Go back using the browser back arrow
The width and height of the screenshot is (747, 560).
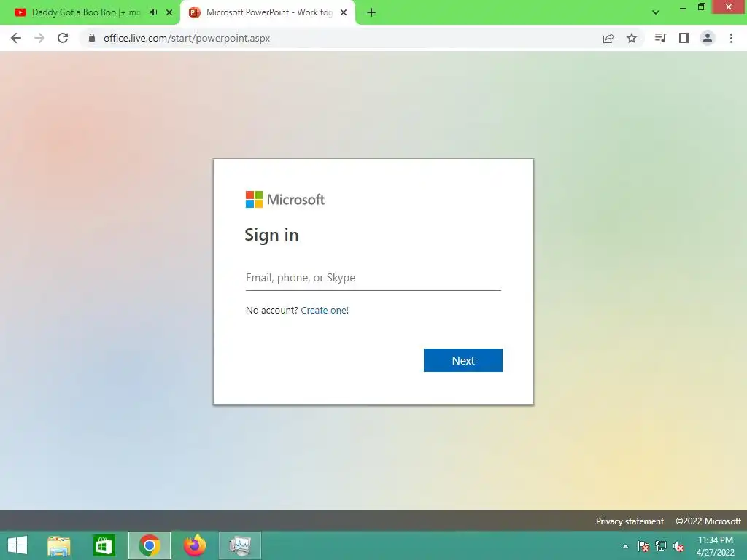pyautogui.click(x=16, y=38)
